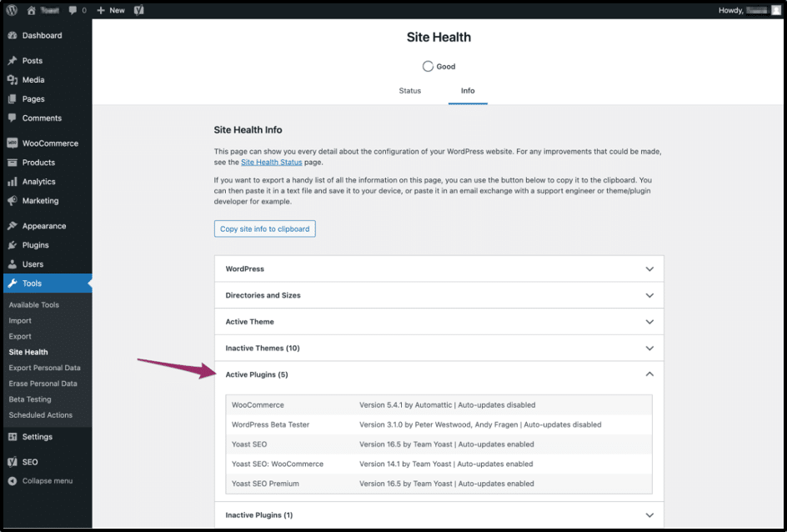787x532 pixels.
Task: Click the Posts pin icon
Action: point(13,61)
